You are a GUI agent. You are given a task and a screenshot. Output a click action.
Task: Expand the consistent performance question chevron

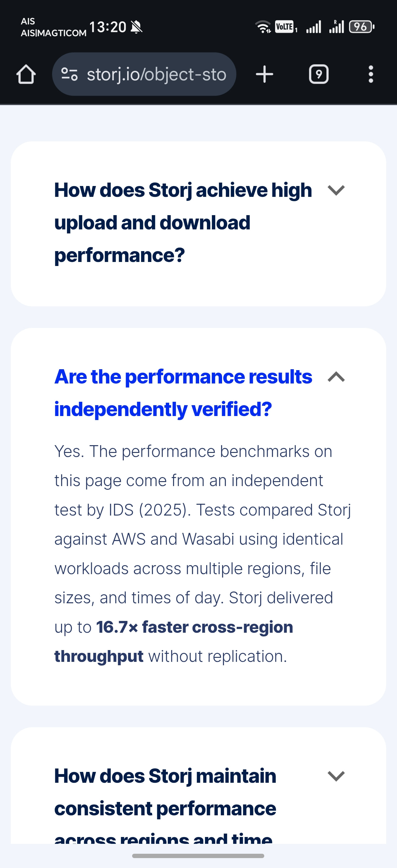[336, 776]
